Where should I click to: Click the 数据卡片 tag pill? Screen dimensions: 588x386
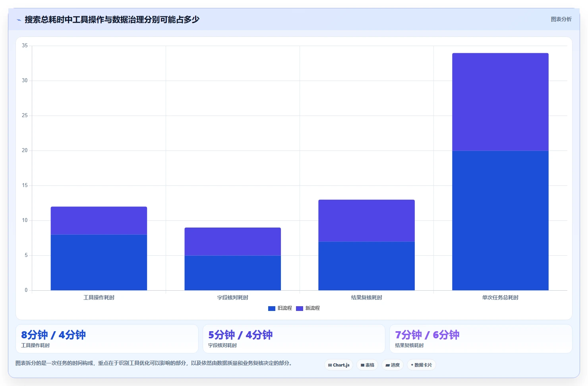(422, 365)
